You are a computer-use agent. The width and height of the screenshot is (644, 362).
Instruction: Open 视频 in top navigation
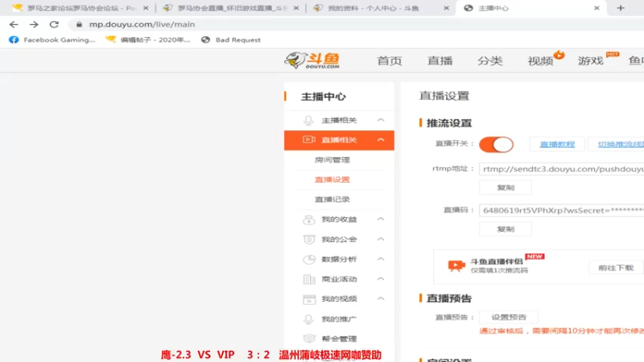pos(540,61)
